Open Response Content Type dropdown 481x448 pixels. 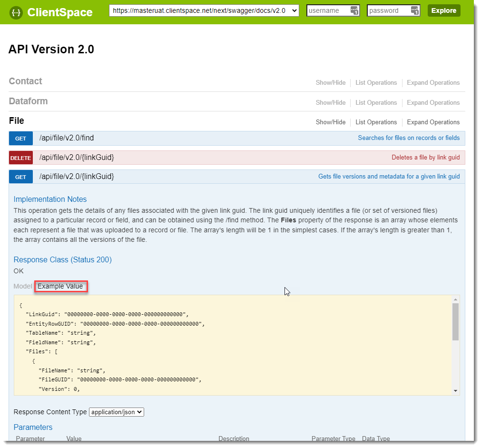pos(116,412)
